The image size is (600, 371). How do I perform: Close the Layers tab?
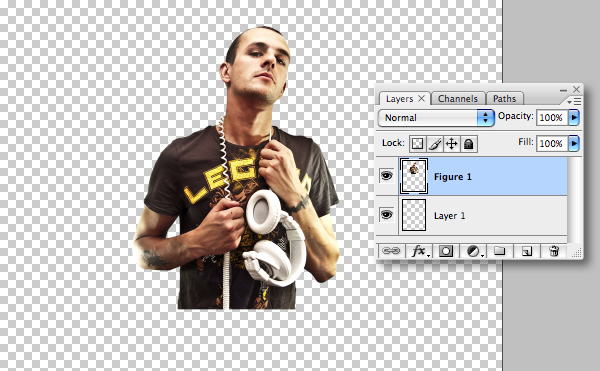tap(421, 98)
